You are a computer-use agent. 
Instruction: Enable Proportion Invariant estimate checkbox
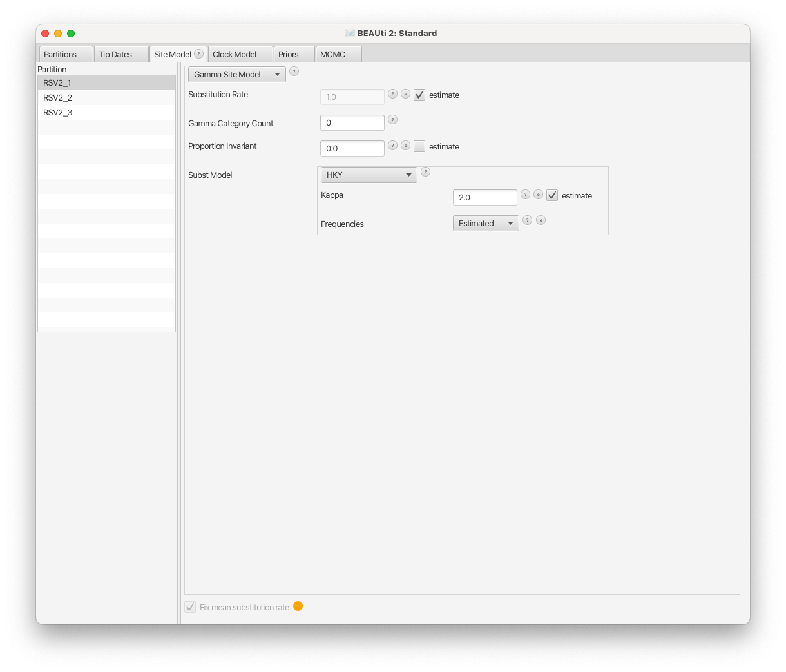[419, 146]
